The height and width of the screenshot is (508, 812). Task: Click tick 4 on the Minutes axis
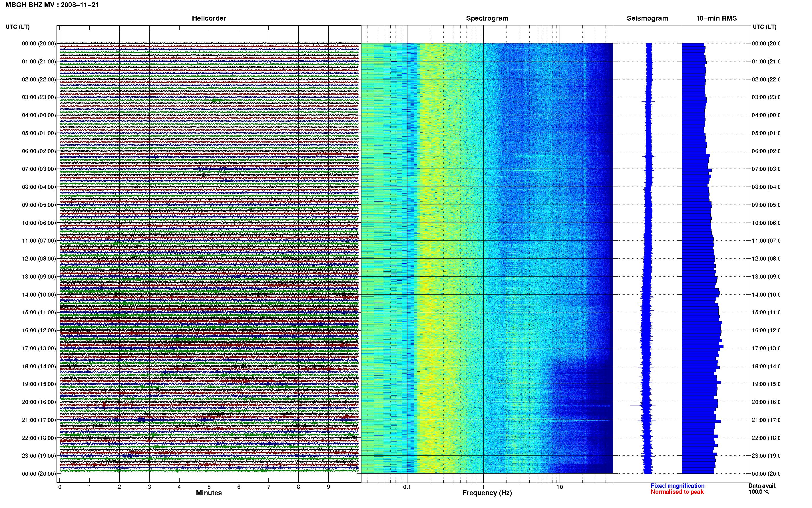(x=179, y=487)
